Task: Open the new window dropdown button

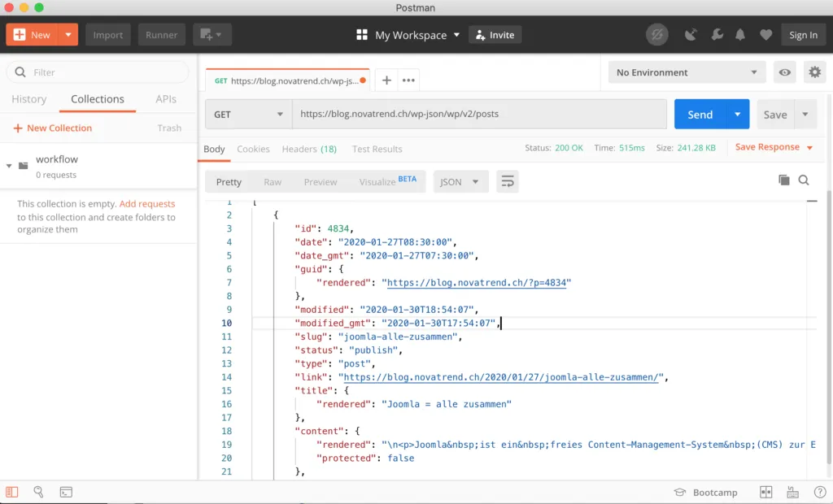Action: coord(212,34)
